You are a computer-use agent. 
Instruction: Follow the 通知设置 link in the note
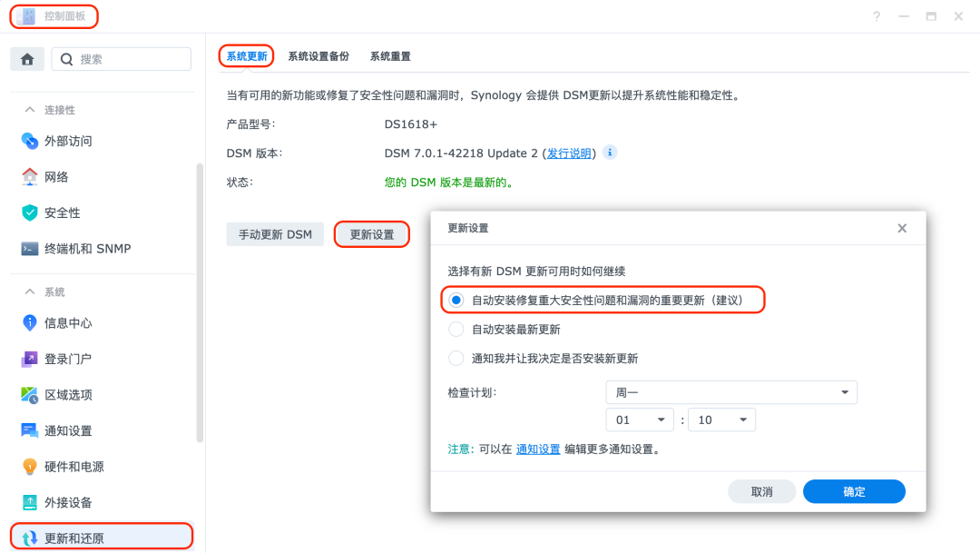click(537, 449)
